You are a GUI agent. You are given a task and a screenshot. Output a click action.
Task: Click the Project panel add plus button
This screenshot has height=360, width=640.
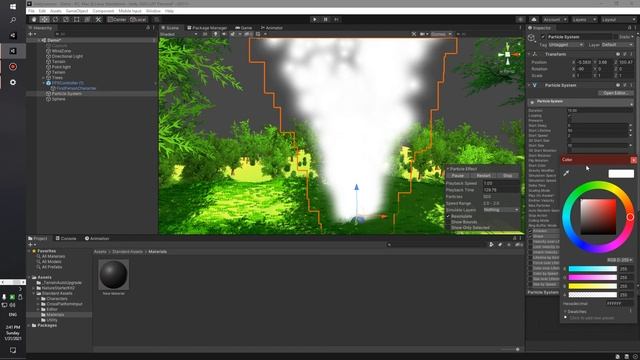tap(31, 244)
